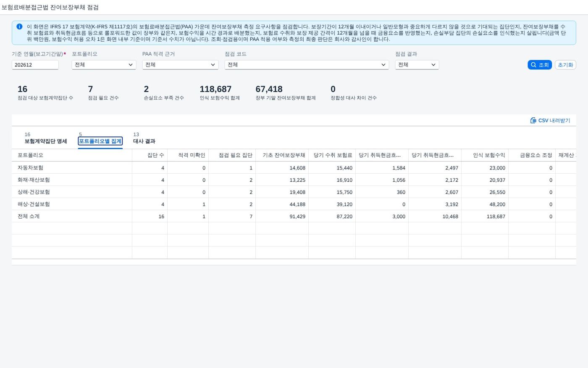Open the 포트폴리오 filter dropdown
This screenshot has height=368, width=588.
pos(104,65)
